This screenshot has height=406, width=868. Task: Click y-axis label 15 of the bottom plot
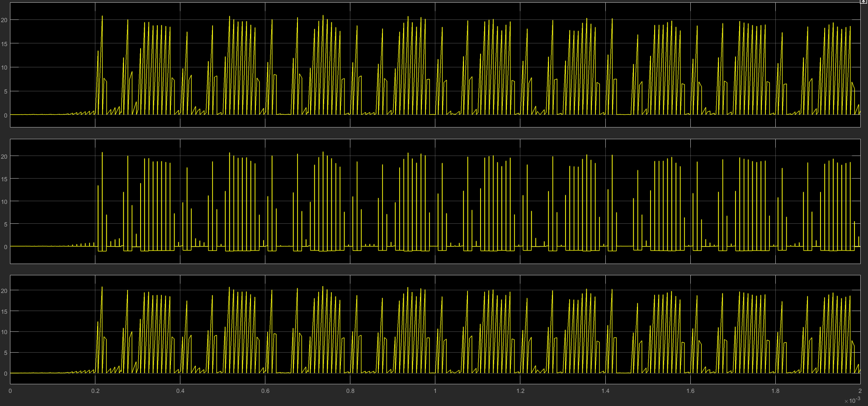[x=5, y=312]
